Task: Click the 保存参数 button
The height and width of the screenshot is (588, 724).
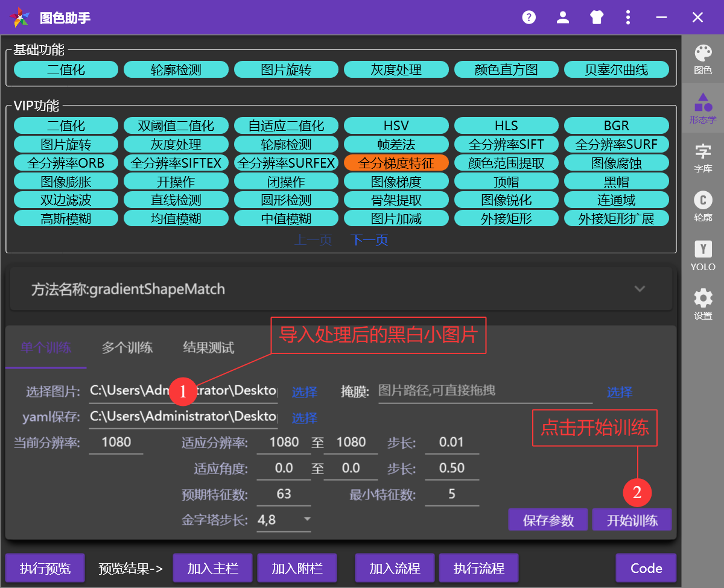Action: 548,520
